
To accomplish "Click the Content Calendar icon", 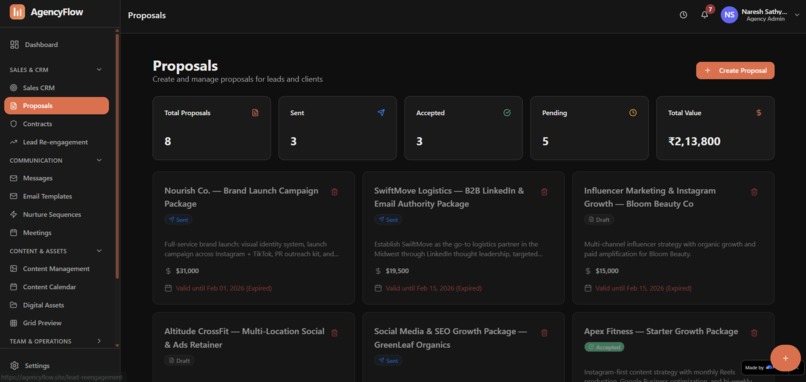I will (13, 287).
